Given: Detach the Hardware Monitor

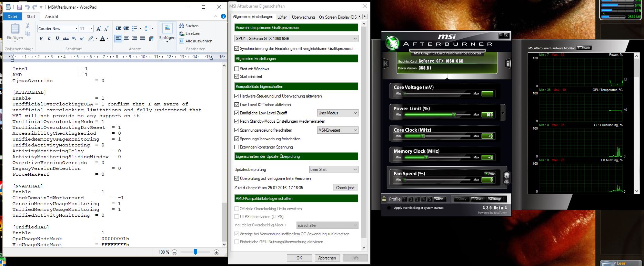Looking at the screenshot, I should tap(584, 48).
